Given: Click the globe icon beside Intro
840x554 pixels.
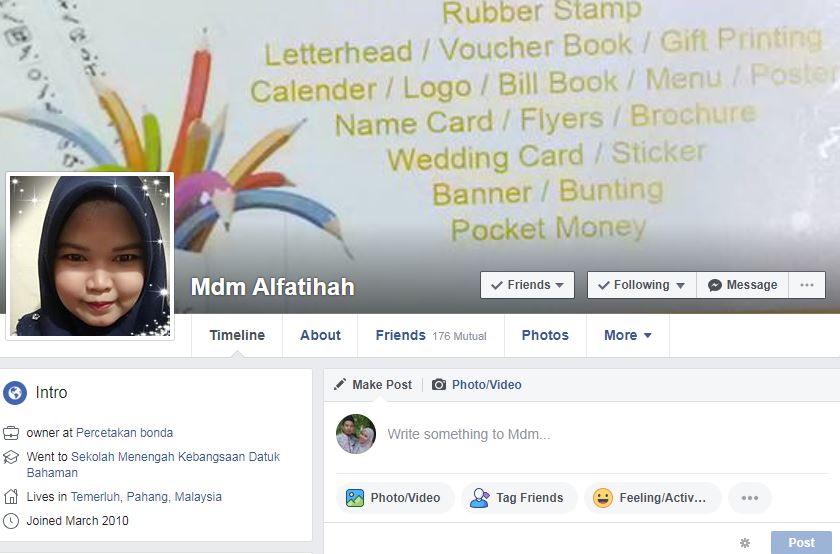Looking at the screenshot, I should [x=15, y=393].
